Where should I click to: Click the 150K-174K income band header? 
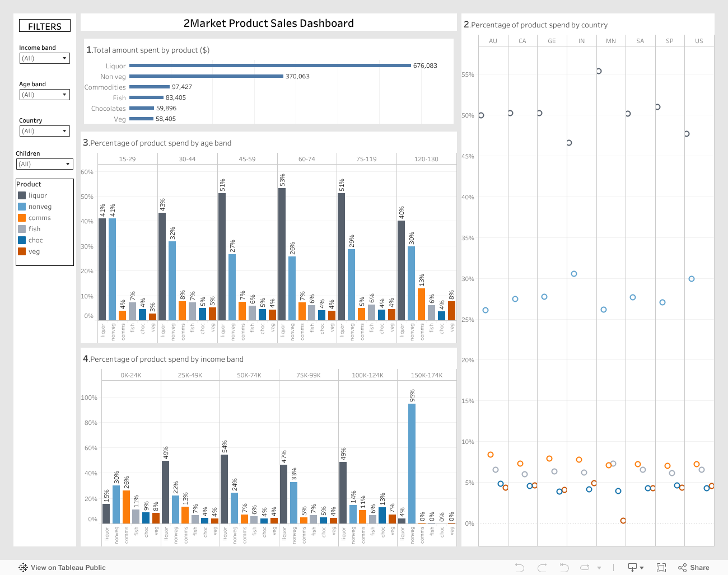point(427,375)
